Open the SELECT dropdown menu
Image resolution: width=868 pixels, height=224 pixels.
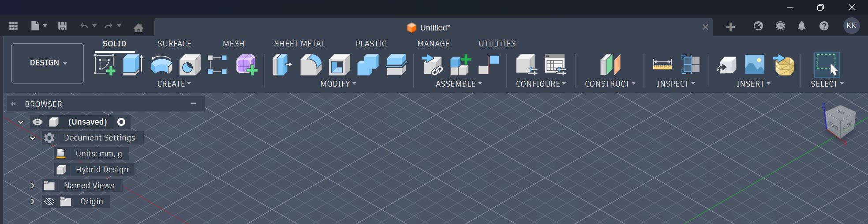coord(827,84)
